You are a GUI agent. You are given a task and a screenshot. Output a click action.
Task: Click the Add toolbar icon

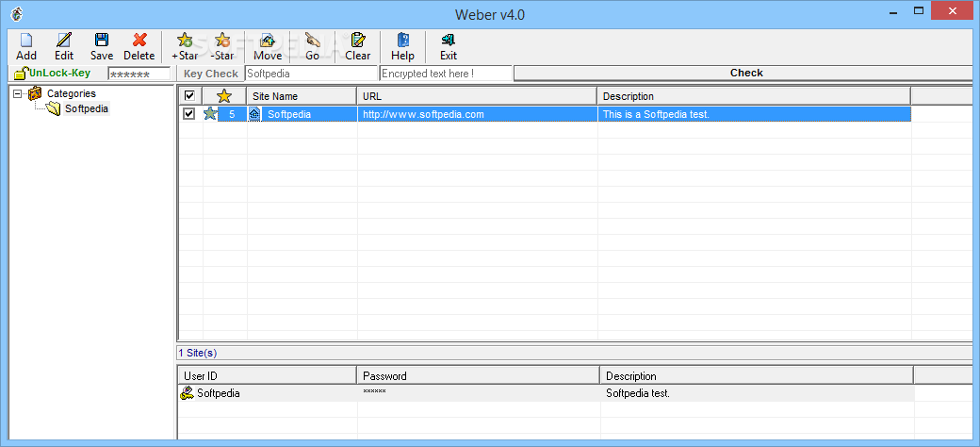[26, 41]
